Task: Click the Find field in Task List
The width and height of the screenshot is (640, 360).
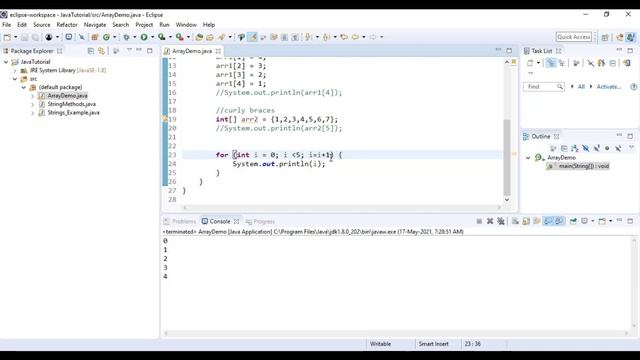Action: 544,87
